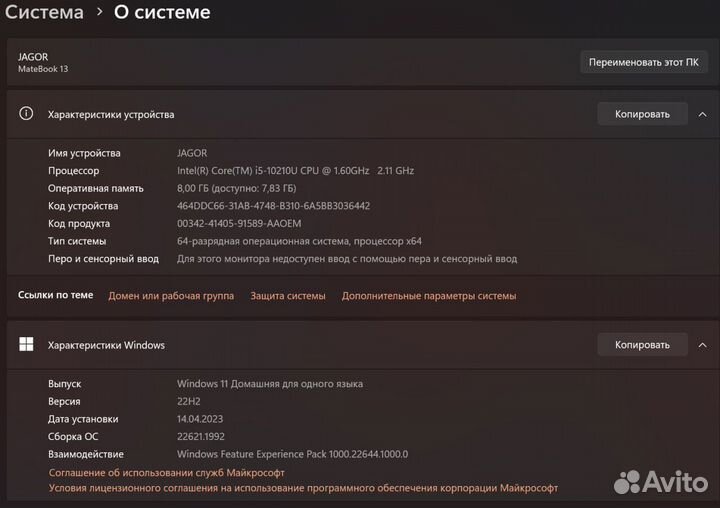Click the Сборка ОС label

click(x=73, y=436)
